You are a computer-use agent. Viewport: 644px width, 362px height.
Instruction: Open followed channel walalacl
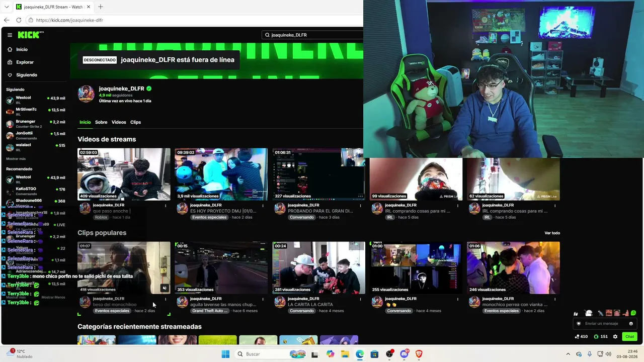pos(36,147)
